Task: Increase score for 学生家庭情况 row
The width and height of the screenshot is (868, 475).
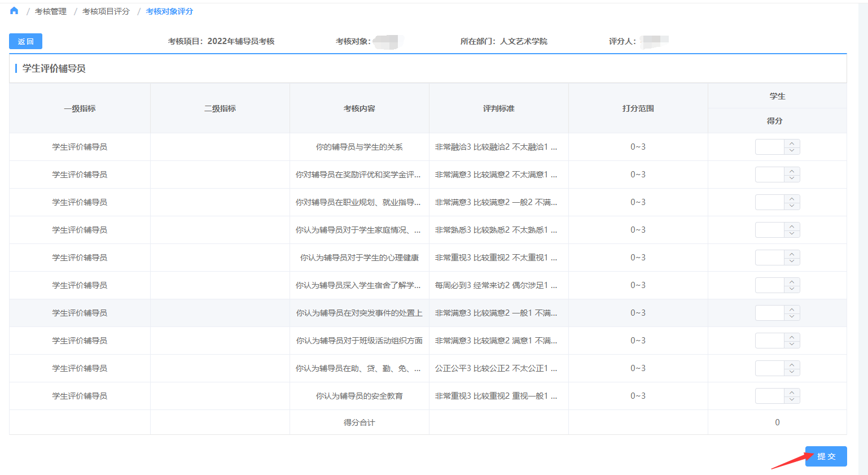Action: point(792,226)
